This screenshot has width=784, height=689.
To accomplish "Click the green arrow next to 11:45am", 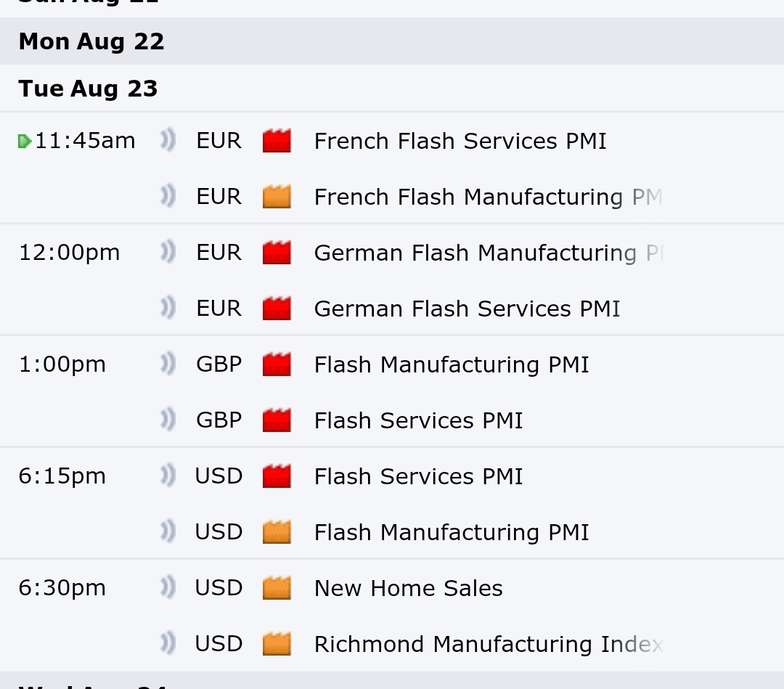I will [25, 142].
